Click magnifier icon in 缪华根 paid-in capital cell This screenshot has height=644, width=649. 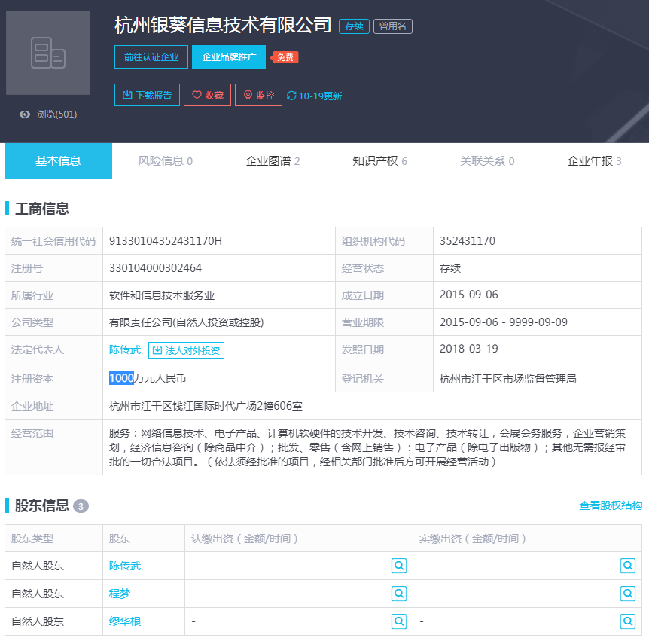tap(627, 621)
